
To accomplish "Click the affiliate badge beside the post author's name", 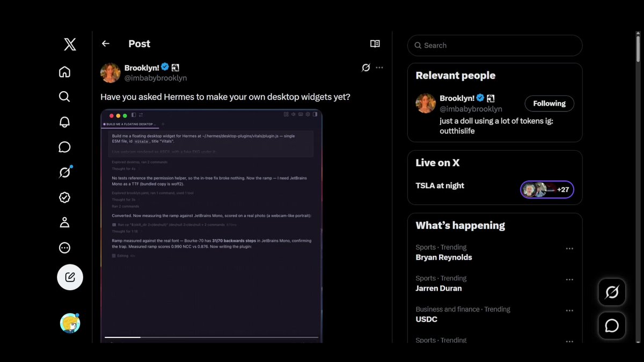I will (x=175, y=68).
